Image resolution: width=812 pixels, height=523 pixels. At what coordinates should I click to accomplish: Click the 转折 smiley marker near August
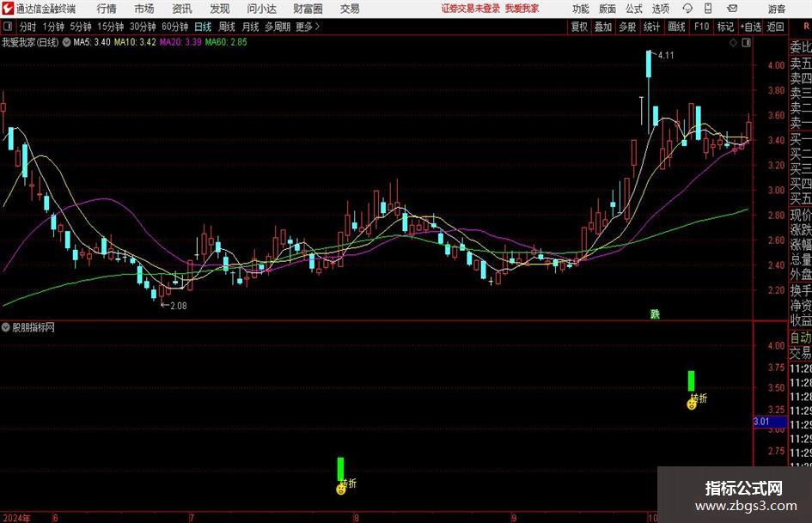point(341,489)
